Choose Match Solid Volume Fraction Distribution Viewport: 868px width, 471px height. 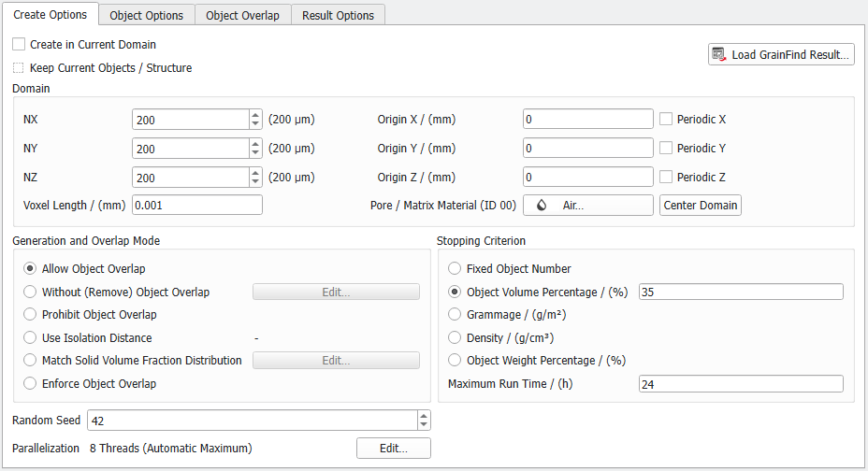[30, 361]
